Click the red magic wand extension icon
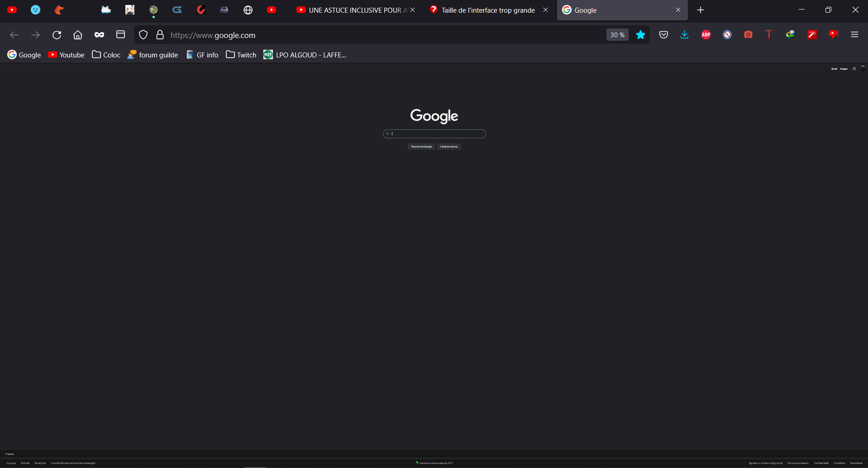 (x=812, y=35)
